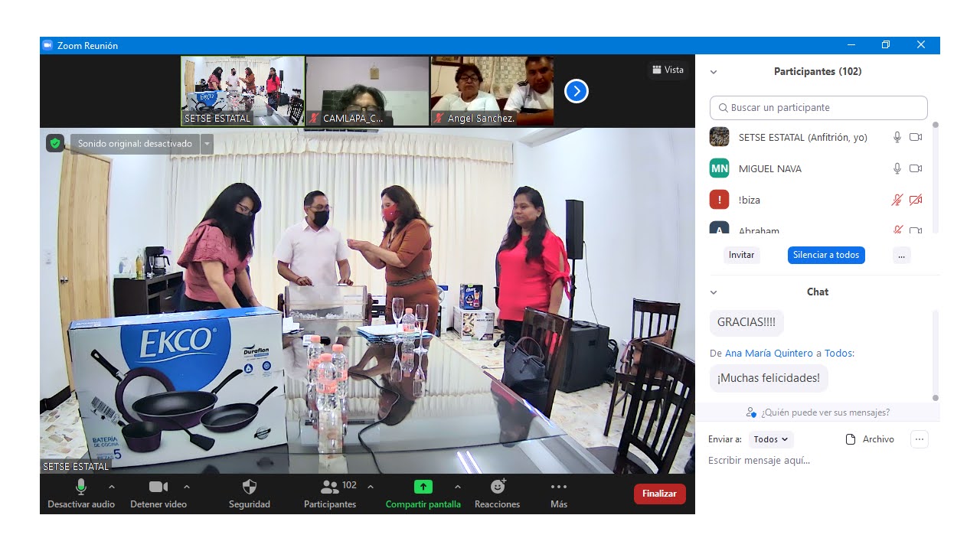Open the Vista layout menu
This screenshot has width=980, height=551.
(x=668, y=70)
